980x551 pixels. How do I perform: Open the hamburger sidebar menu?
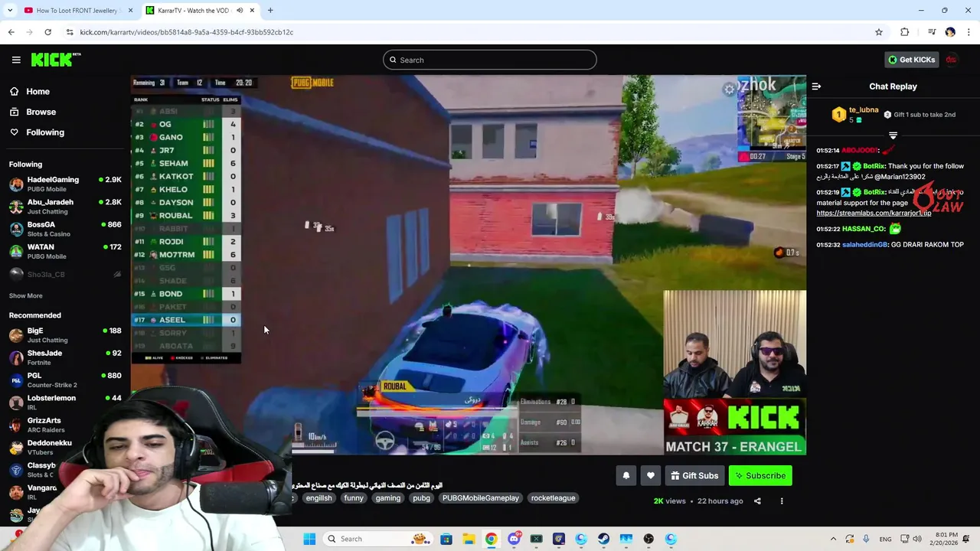tap(16, 60)
